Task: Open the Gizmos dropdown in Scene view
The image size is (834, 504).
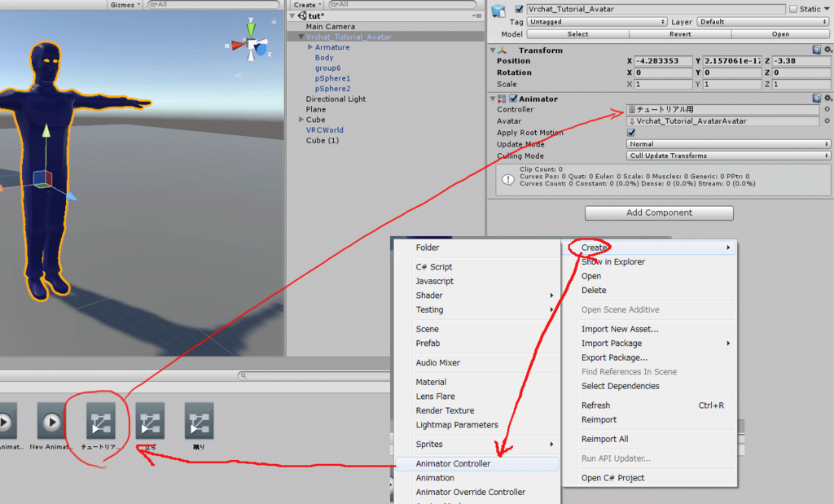Action: pos(125,4)
